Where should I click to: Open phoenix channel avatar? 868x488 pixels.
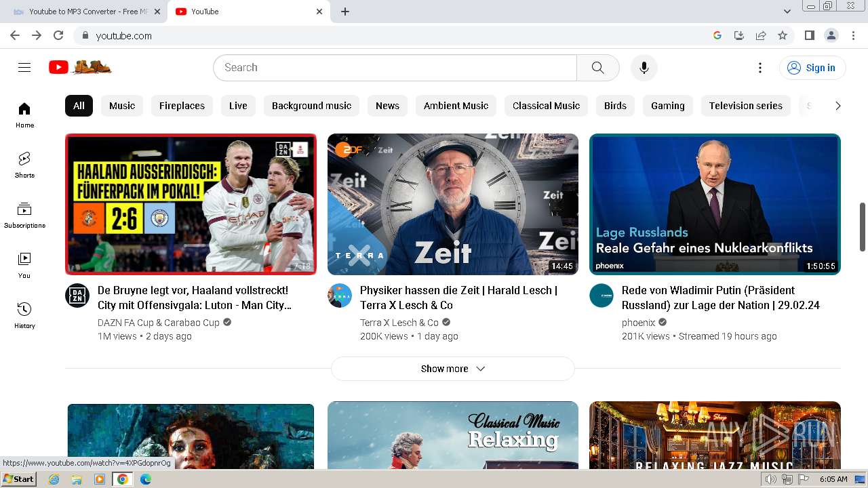tap(601, 296)
